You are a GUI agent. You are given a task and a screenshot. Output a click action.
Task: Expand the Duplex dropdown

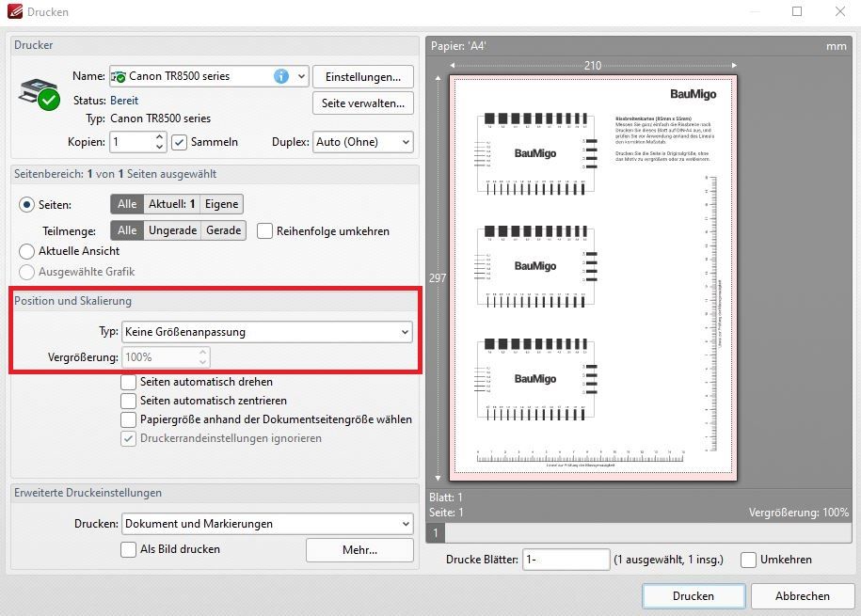click(362, 142)
